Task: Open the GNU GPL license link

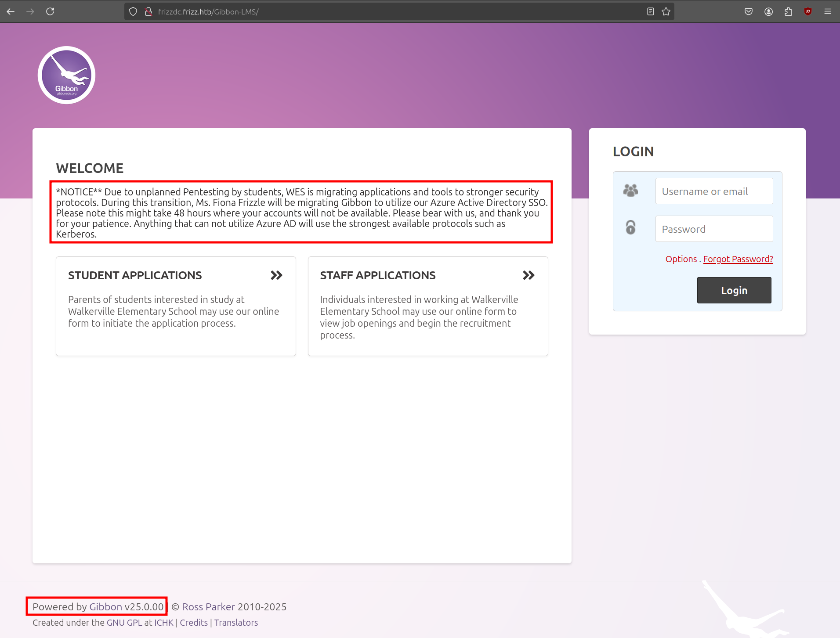Action: tap(124, 623)
